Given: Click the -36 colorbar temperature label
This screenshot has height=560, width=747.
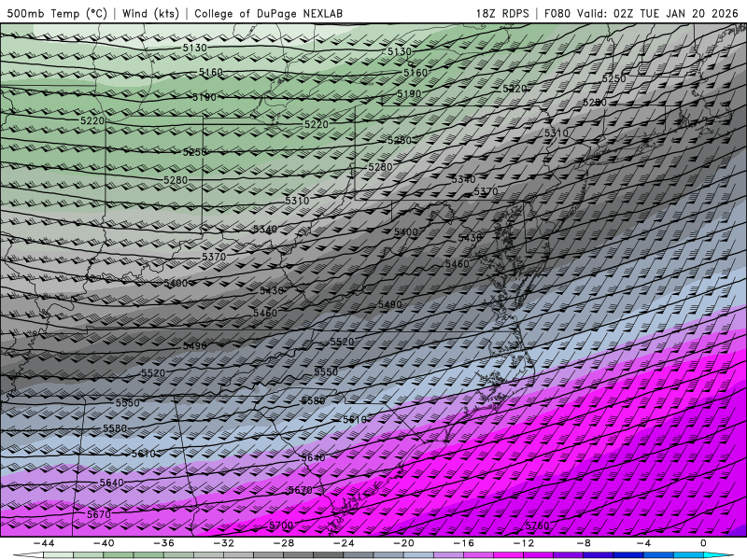Looking at the screenshot, I should click(x=163, y=543).
